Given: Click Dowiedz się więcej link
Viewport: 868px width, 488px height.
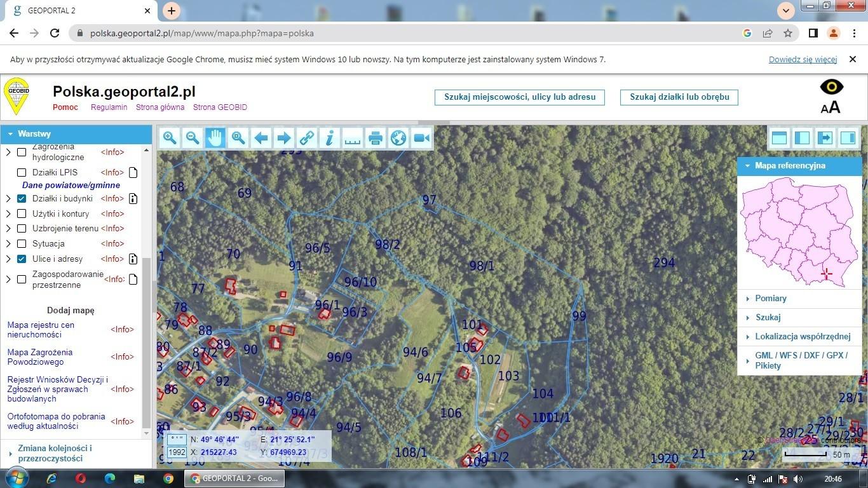Looking at the screenshot, I should point(803,59).
